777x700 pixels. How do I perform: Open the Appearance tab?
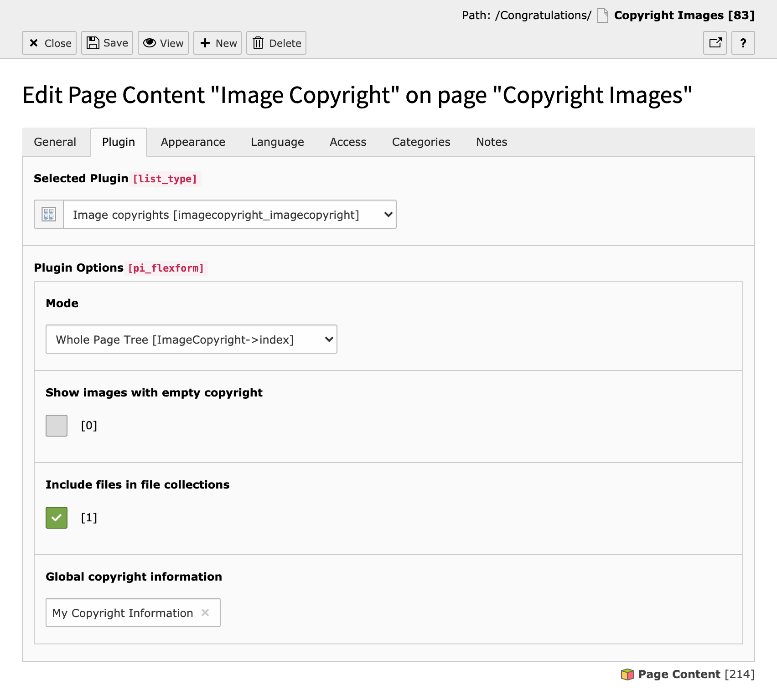point(193,142)
